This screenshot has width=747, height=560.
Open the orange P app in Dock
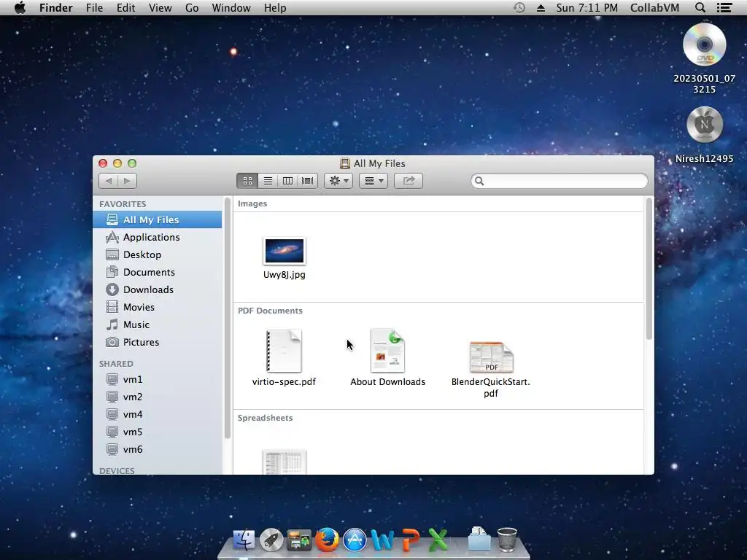coord(411,540)
